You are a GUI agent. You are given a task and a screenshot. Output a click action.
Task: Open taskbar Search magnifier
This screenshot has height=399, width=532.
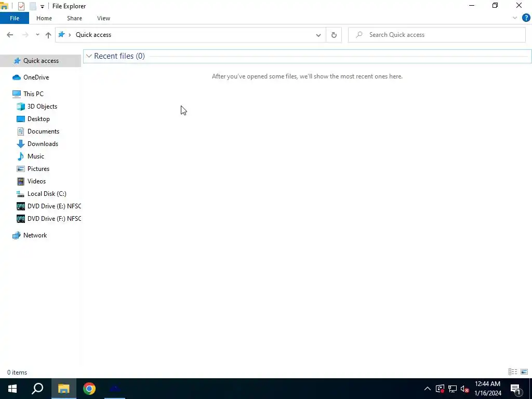pos(37,389)
